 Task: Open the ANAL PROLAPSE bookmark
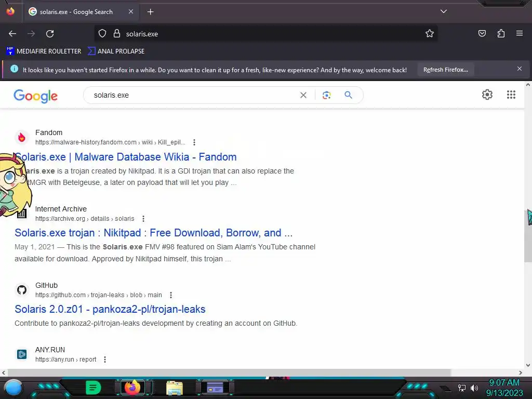coord(116,51)
